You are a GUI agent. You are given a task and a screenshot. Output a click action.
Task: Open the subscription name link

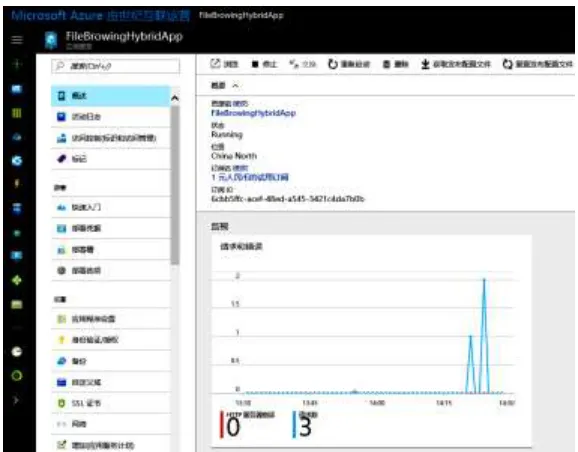pyautogui.click(x=250, y=177)
